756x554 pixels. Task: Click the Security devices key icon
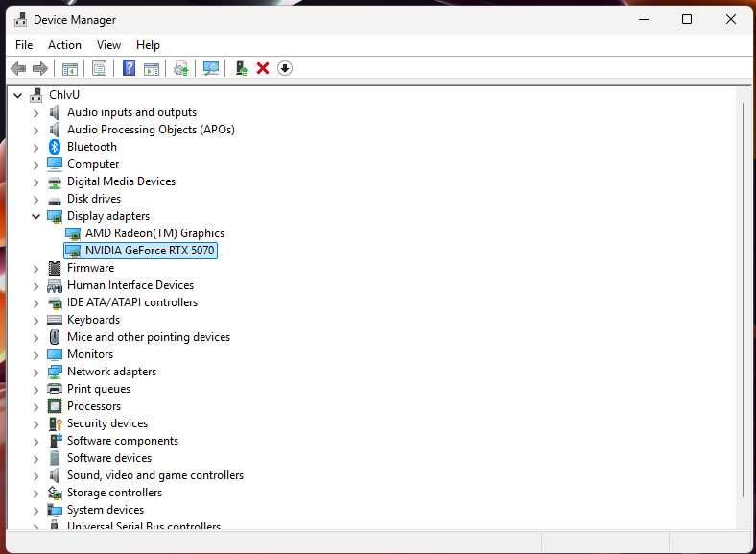point(55,423)
